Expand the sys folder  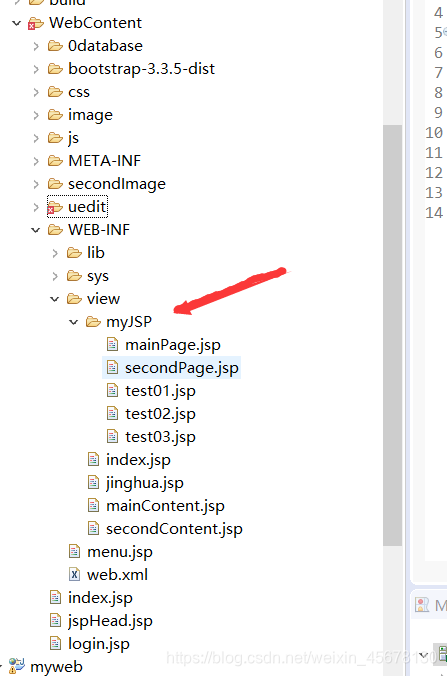click(x=55, y=276)
